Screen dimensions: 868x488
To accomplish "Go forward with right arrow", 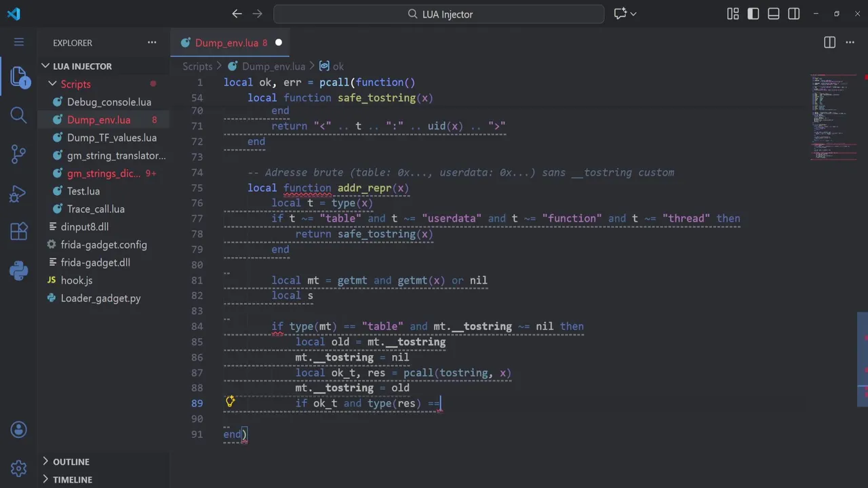I will [257, 14].
